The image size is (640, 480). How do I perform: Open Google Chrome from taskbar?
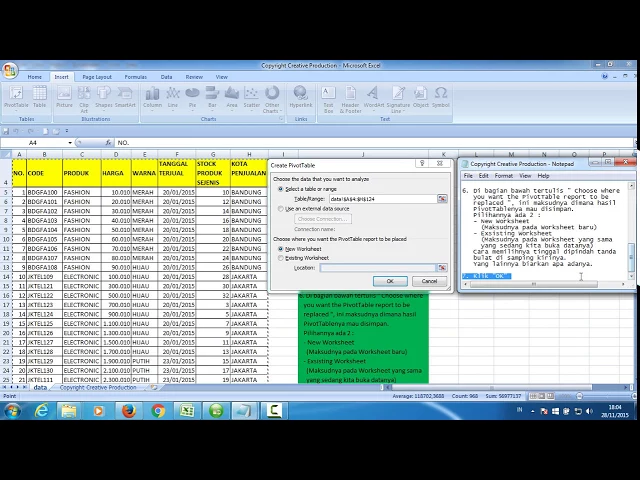(x=158, y=411)
